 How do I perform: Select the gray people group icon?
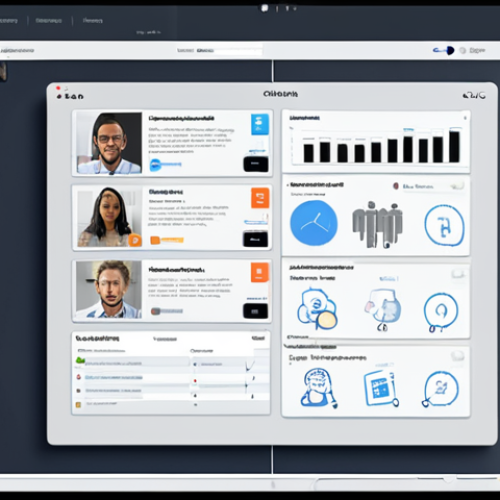coord(377,225)
